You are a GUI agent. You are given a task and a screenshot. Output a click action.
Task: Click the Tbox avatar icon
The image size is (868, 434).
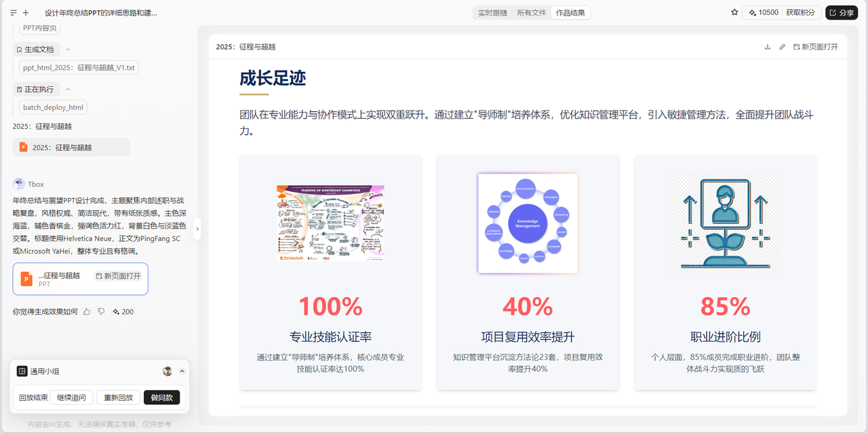coord(19,184)
